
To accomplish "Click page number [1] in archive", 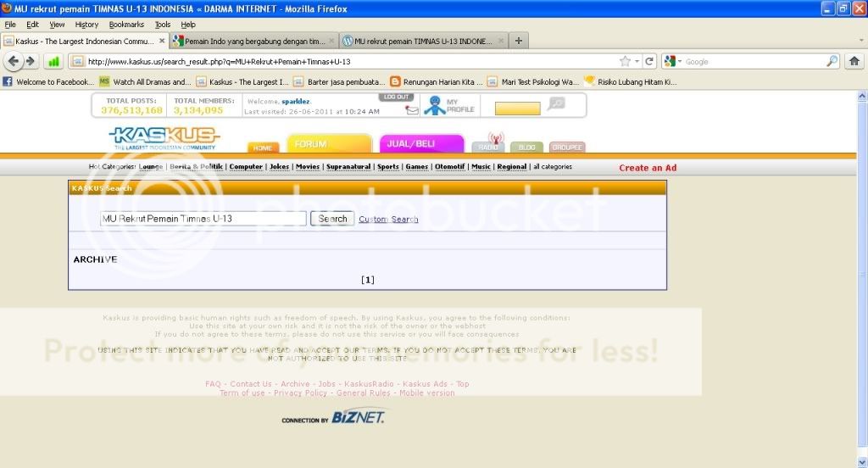I will click(x=368, y=280).
